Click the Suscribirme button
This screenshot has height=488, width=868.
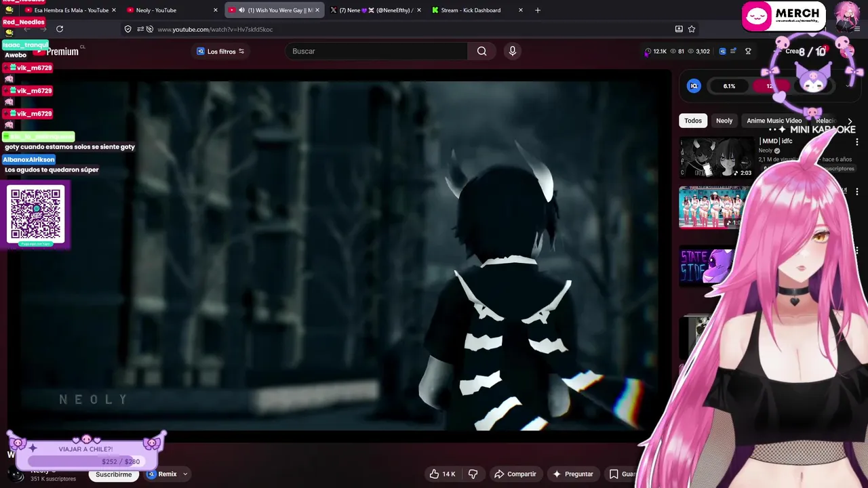pos(114,474)
